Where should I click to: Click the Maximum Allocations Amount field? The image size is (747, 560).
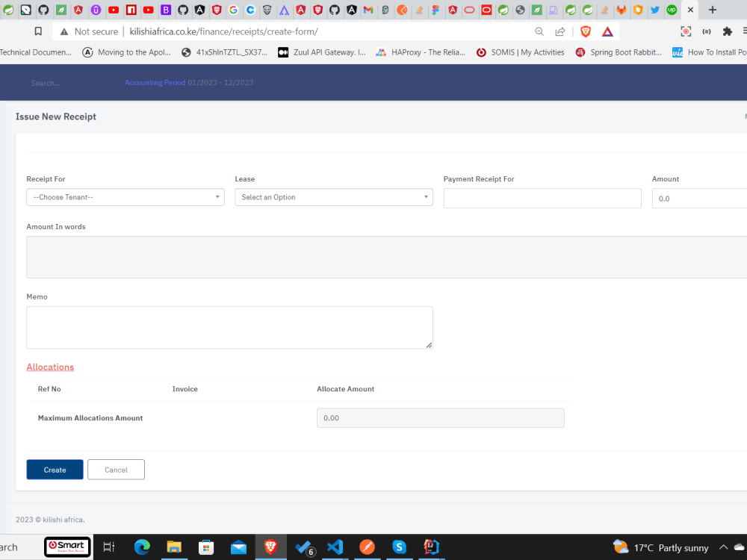(x=441, y=417)
